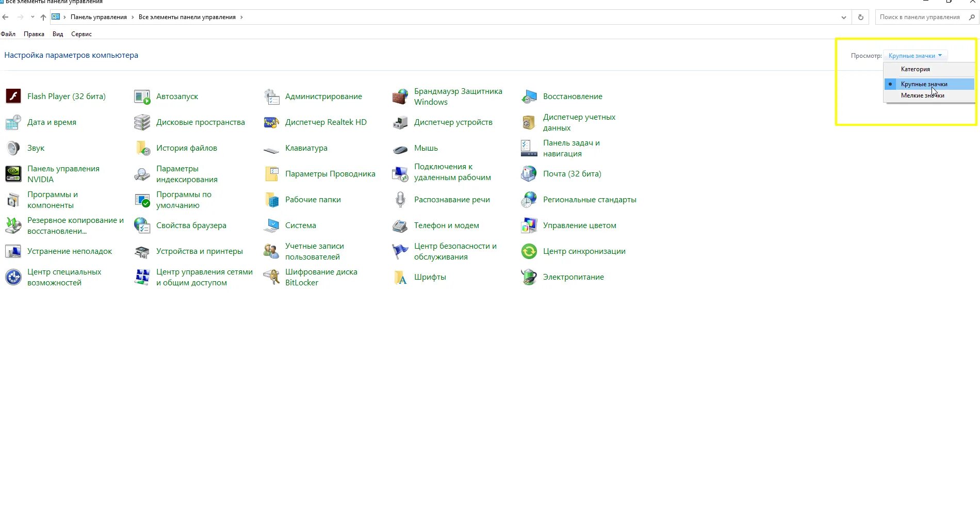Click the Панель управления breadcrumb segment
This screenshot has width=980, height=516.
(x=99, y=17)
